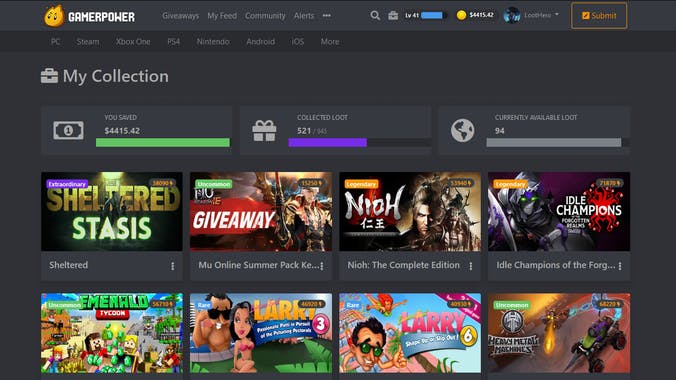This screenshot has width=676, height=380.
Task: Click the Submit button
Action: coord(599,16)
